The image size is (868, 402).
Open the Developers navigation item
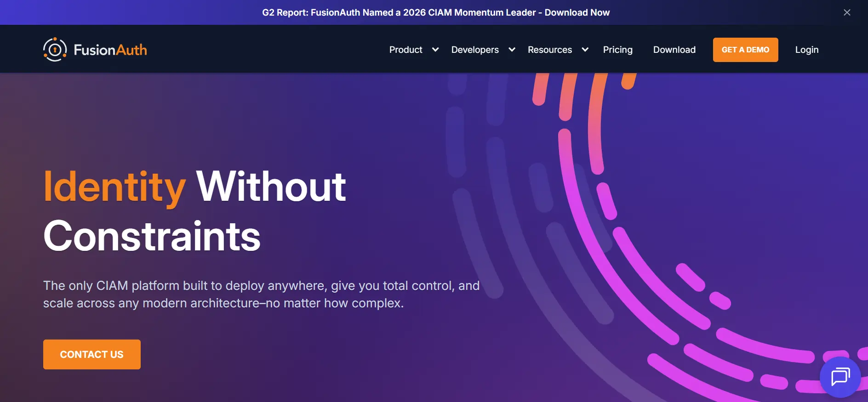pyautogui.click(x=475, y=50)
